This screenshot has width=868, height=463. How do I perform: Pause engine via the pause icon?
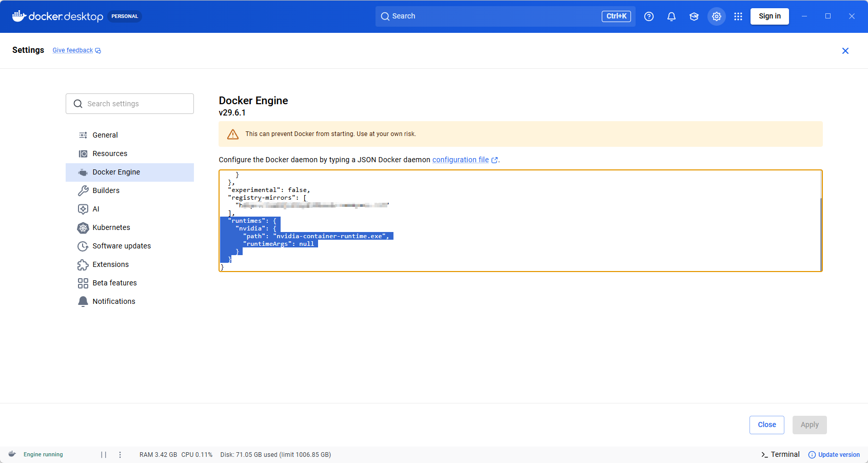104,455
